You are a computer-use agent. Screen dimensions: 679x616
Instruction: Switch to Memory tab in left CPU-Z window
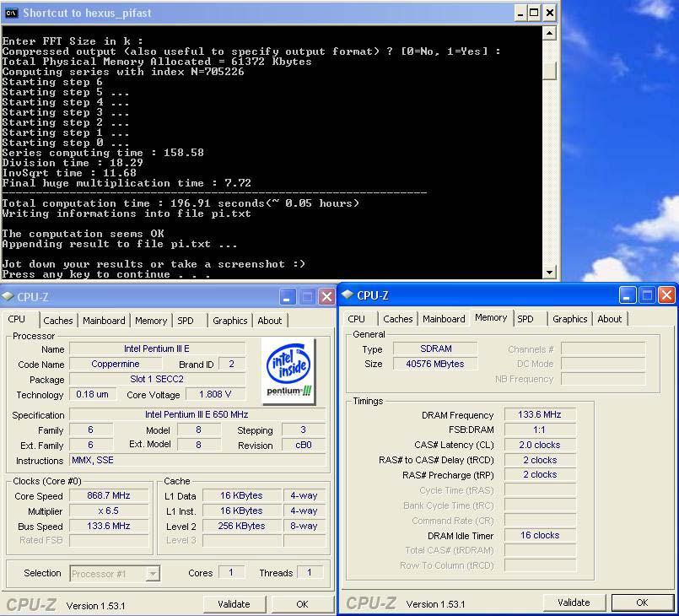pos(151,321)
